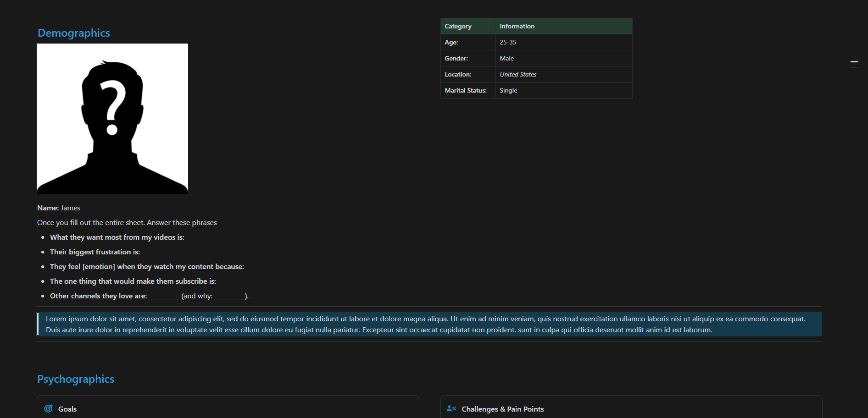Expand the Challenges & Pain Points callout
Image resolution: width=868 pixels, height=418 pixels.
coord(502,409)
